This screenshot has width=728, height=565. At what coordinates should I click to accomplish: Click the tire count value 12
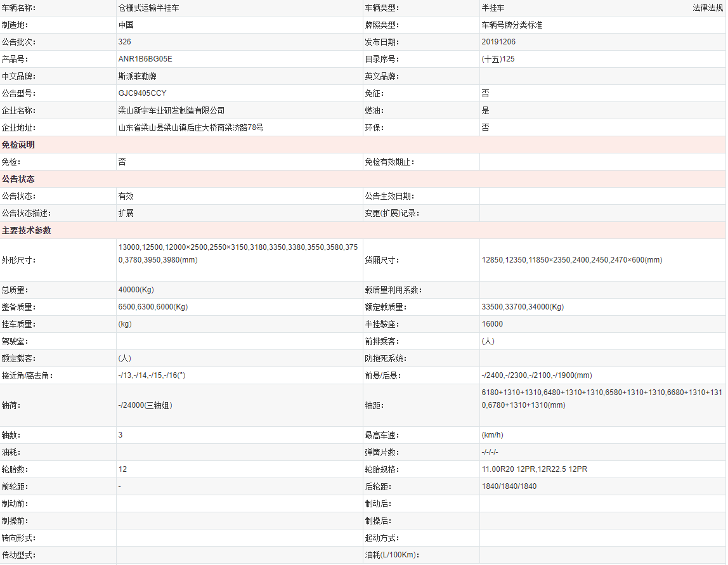(122, 469)
